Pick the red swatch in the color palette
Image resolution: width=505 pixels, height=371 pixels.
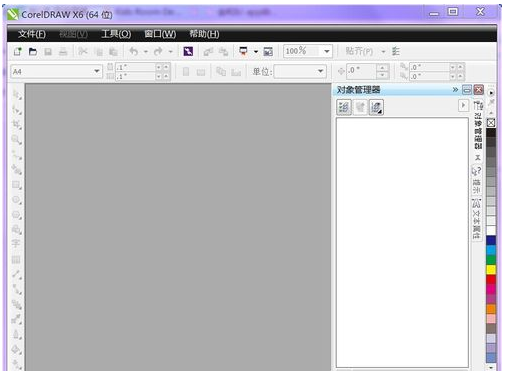[x=491, y=279]
